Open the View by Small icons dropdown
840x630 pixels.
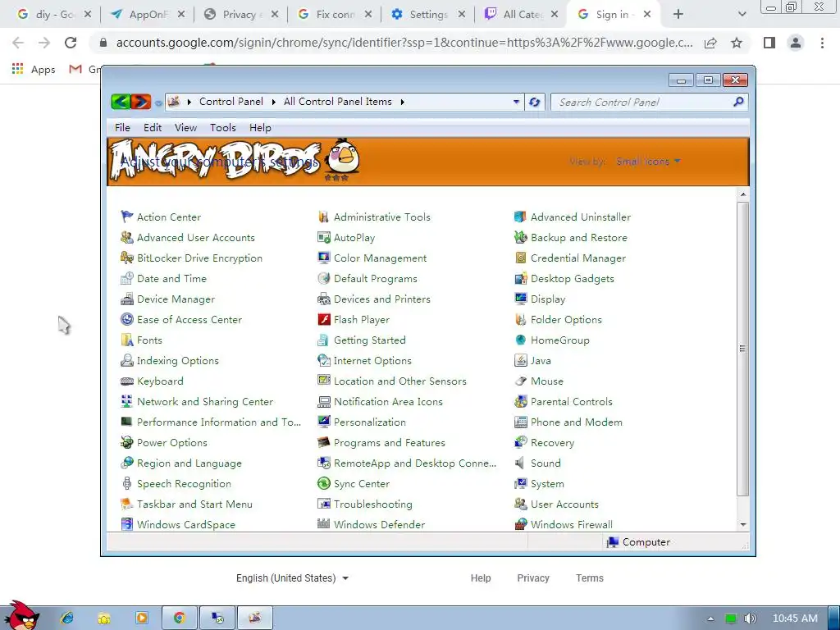(x=648, y=162)
